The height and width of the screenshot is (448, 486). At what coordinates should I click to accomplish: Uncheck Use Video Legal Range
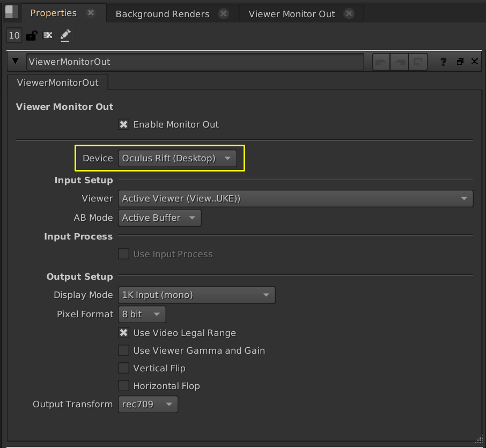pos(124,333)
